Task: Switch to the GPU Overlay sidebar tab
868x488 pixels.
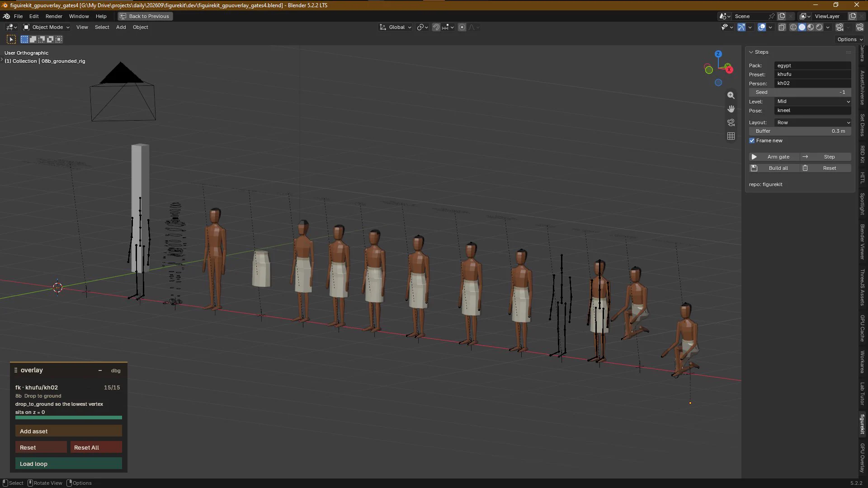Action: (x=863, y=458)
